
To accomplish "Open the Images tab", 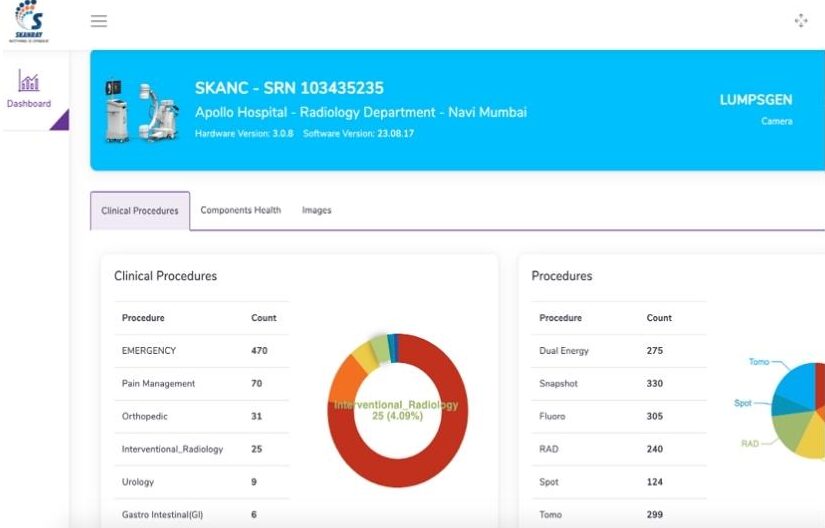I will click(317, 210).
